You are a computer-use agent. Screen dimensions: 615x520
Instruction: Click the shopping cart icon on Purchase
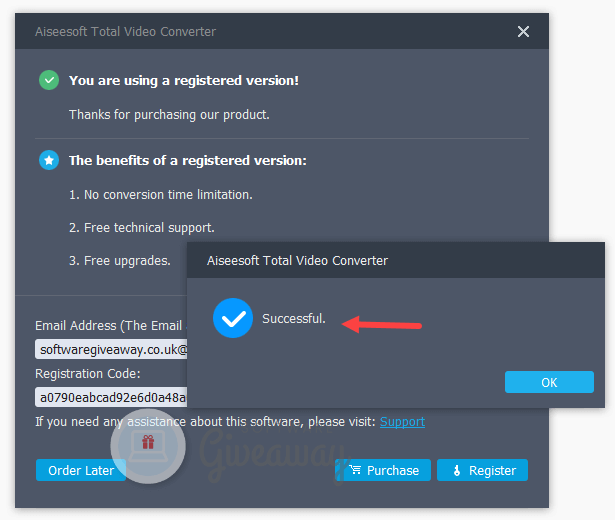(x=355, y=469)
